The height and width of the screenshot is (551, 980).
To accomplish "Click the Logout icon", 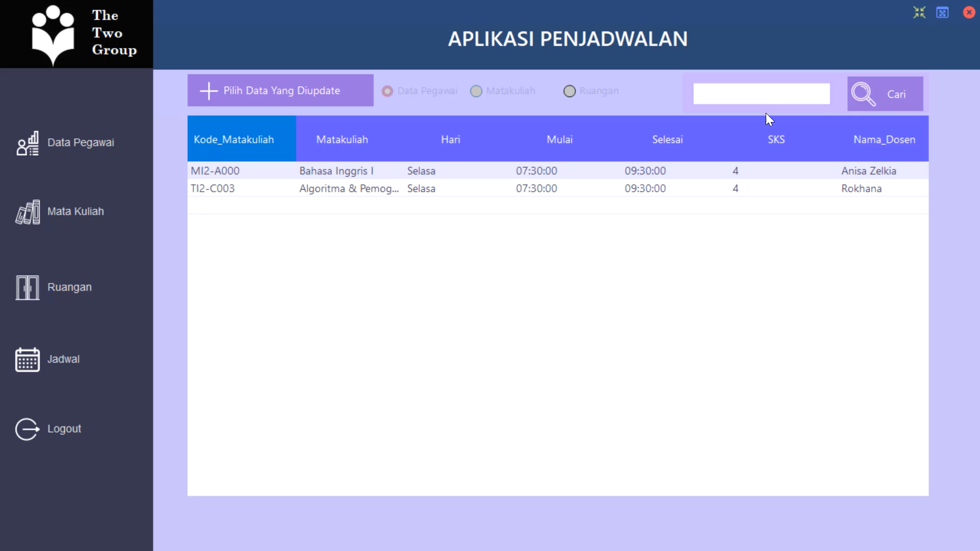I will 27,429.
